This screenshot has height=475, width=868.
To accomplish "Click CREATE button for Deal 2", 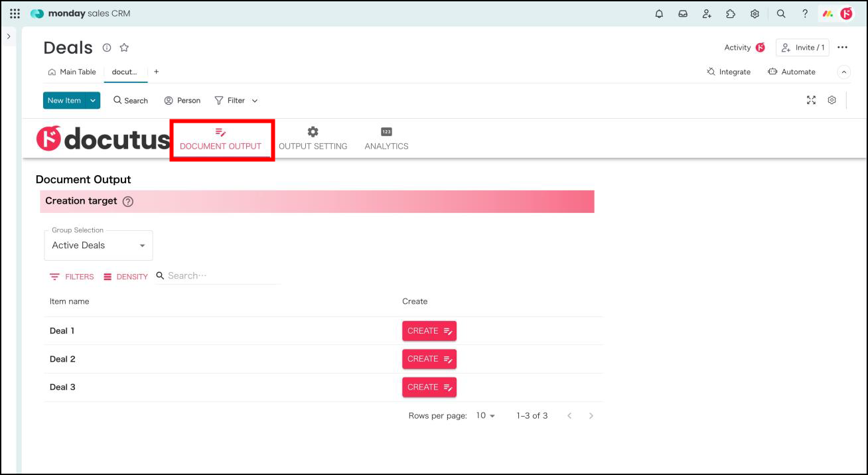I will [x=429, y=359].
